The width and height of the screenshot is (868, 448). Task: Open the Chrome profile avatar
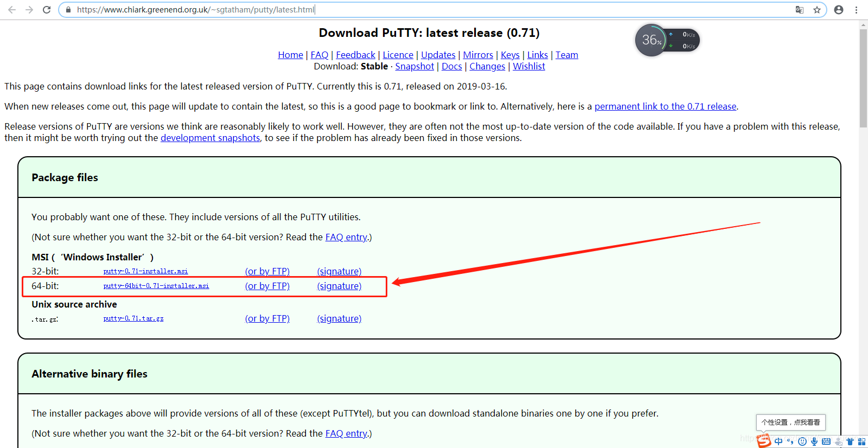point(839,10)
